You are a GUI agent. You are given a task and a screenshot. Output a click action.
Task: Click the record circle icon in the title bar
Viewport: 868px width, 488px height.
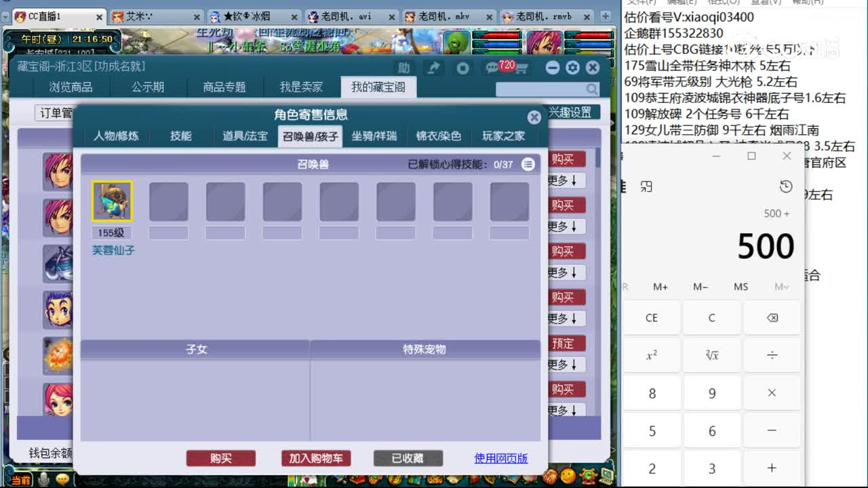click(x=462, y=67)
